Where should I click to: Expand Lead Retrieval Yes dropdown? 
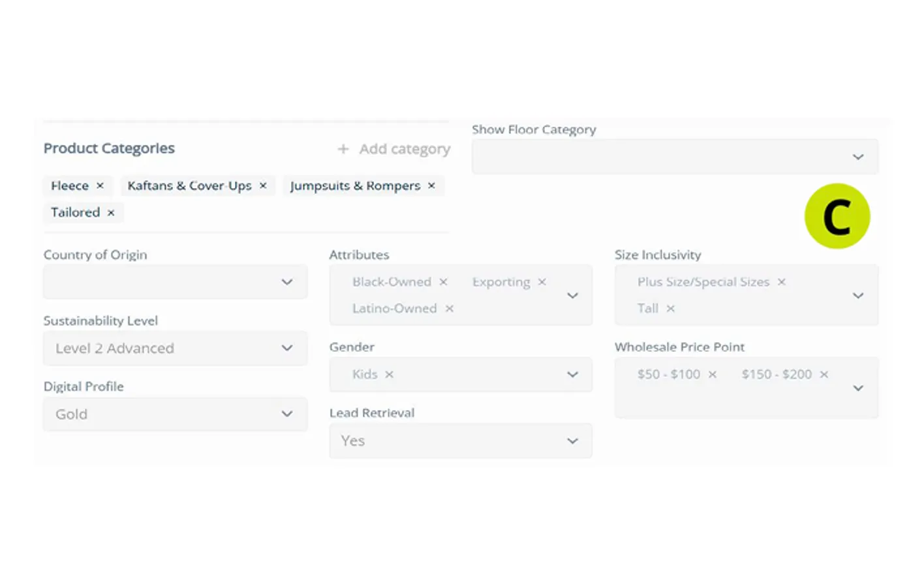461,441
